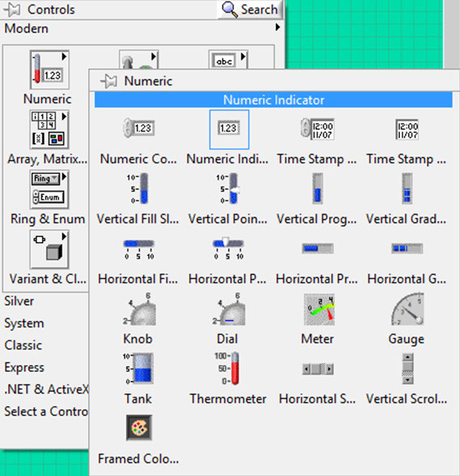Select the highlighted Numeric Indicator icon
Screen dimensions: 460x476
[x=229, y=130]
